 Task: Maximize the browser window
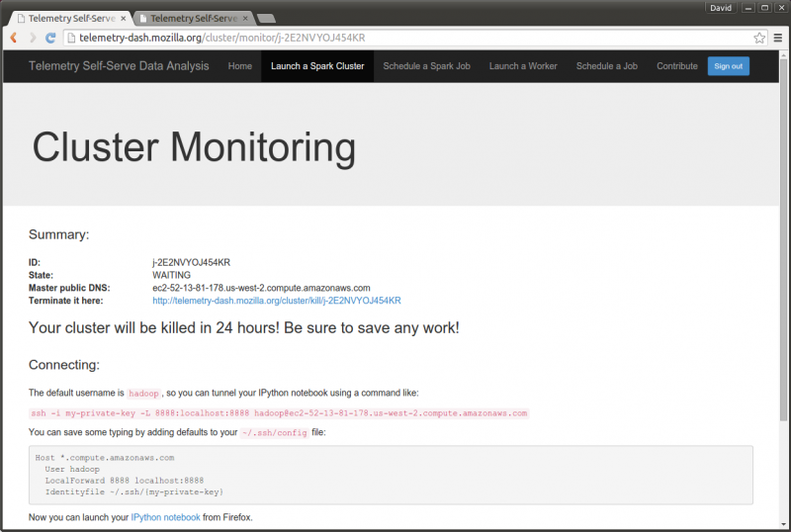(764, 8)
